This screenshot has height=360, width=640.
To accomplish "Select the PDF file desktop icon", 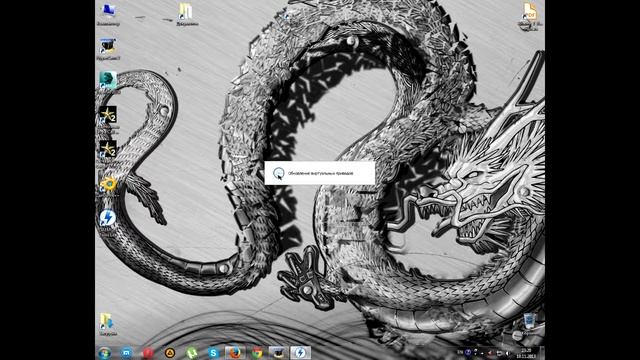I will point(530,16).
